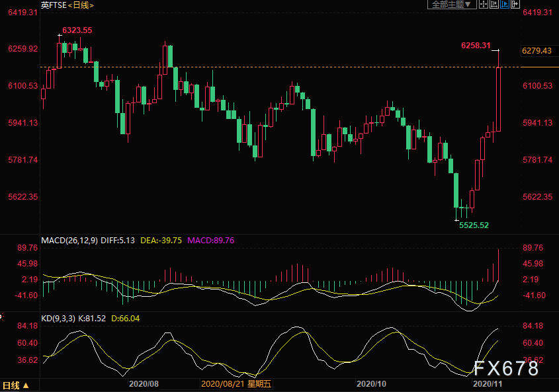559x392 pixels.
Task: Expand the 日线 period selector at bottom left
Action: click(15, 385)
